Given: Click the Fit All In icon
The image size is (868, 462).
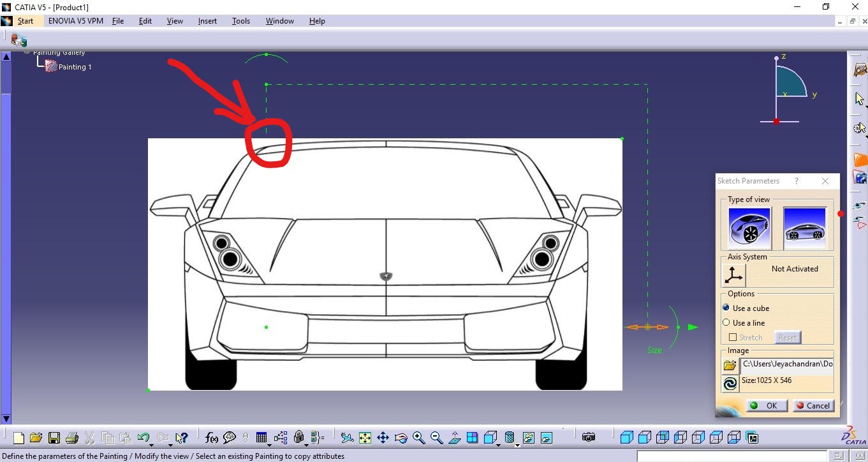Looking at the screenshot, I should (x=365, y=438).
